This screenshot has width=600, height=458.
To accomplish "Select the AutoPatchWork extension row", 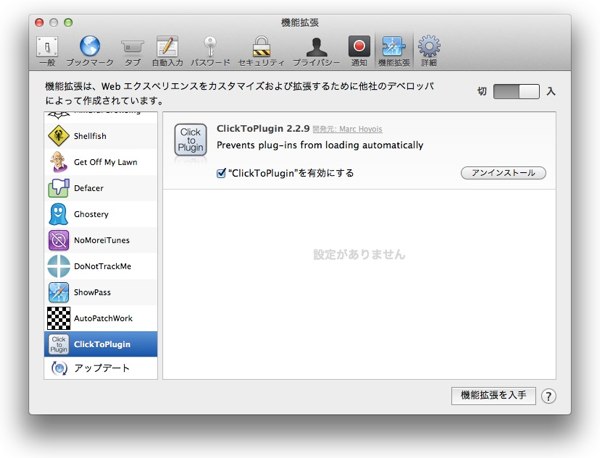I will pos(101,318).
